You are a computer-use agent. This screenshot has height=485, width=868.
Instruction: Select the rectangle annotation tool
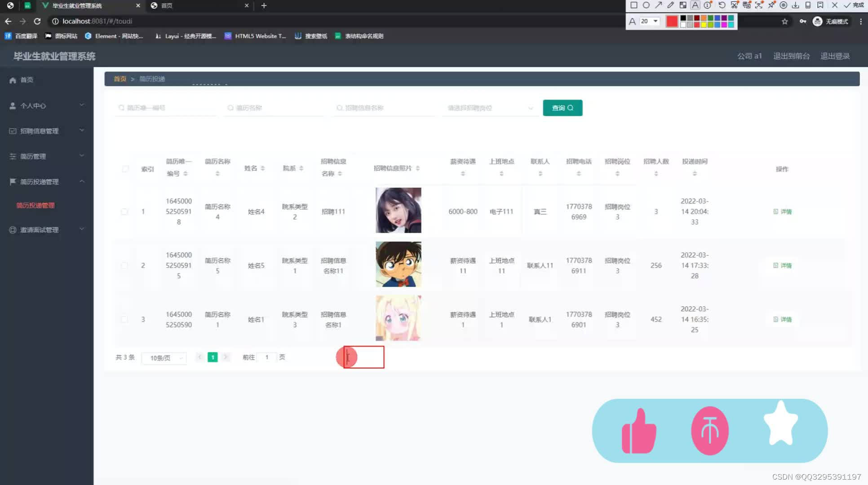pyautogui.click(x=633, y=5)
